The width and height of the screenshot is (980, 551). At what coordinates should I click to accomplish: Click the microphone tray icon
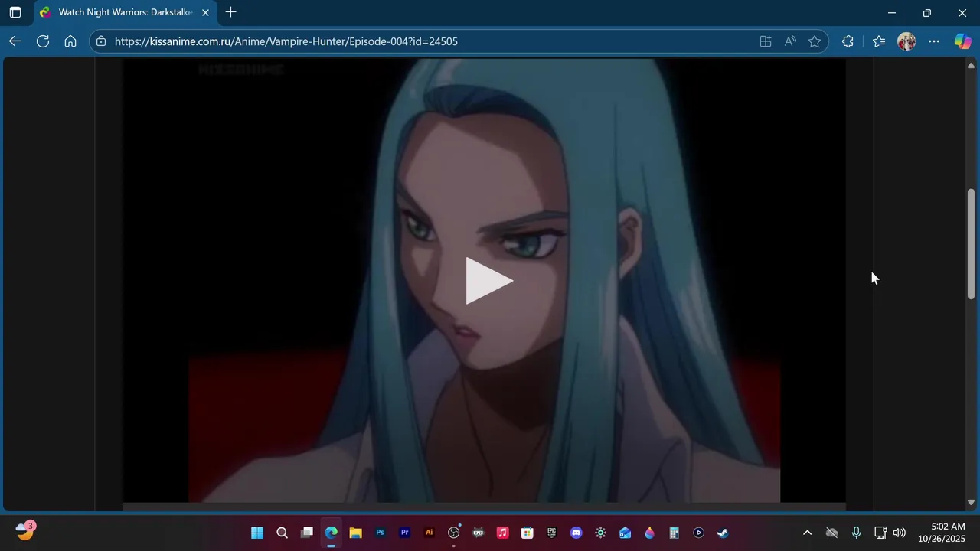[x=856, y=533]
